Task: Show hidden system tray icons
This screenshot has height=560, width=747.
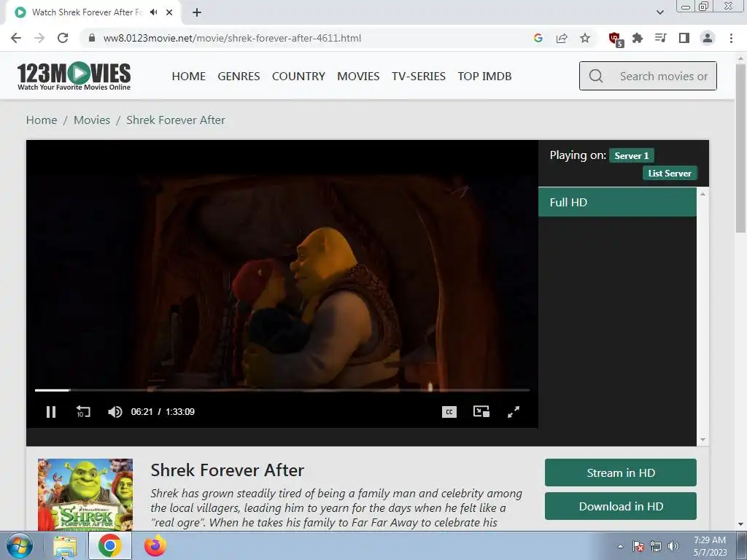Action: coord(620,546)
